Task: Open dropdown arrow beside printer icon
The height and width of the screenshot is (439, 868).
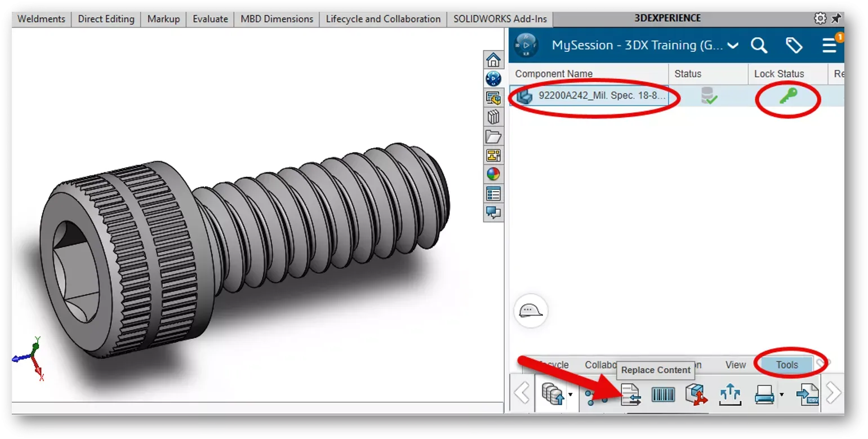Action: (x=781, y=394)
